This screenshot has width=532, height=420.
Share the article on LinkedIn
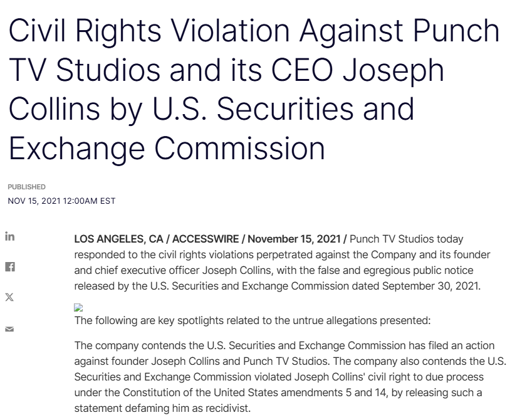click(x=9, y=236)
